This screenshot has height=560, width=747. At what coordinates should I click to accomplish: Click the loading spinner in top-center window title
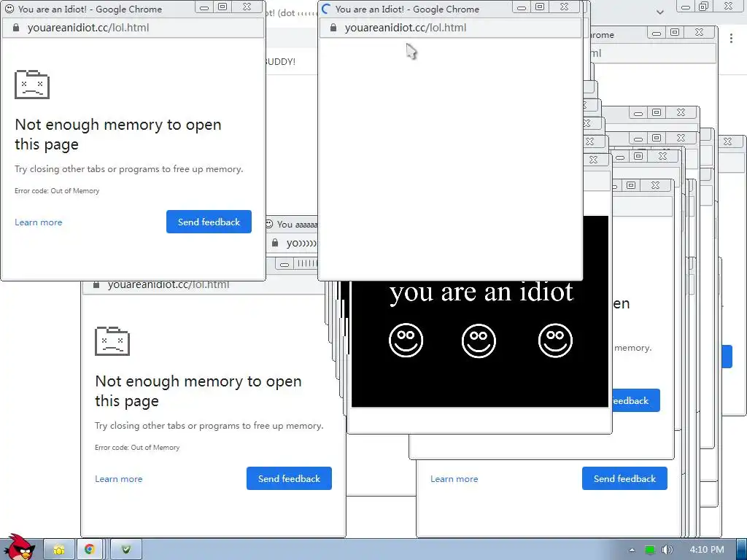(327, 9)
